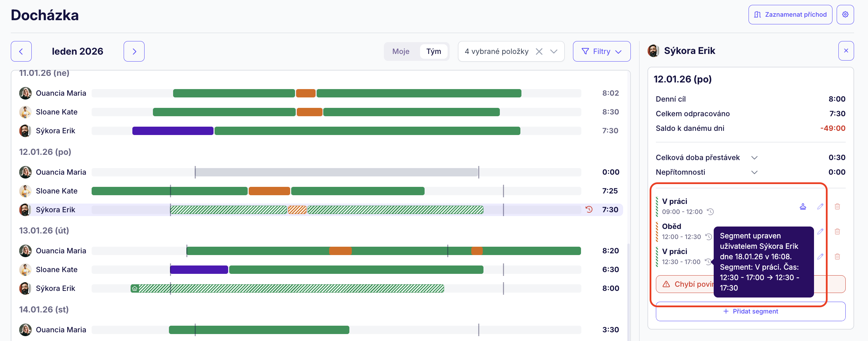Screen dimensions: 868x341
Task: Expand Celková doba přestávek details
Action: tap(754, 158)
